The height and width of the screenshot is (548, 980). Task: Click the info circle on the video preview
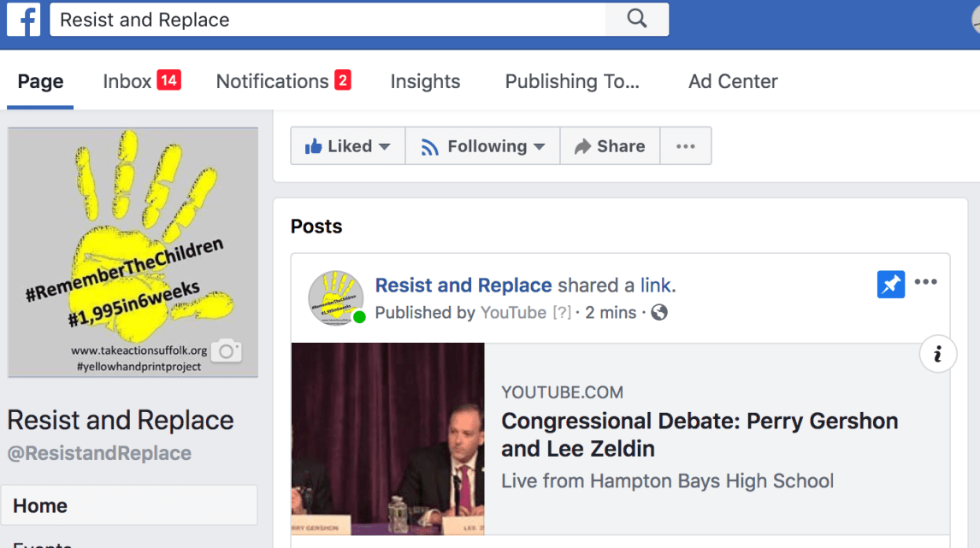938,353
